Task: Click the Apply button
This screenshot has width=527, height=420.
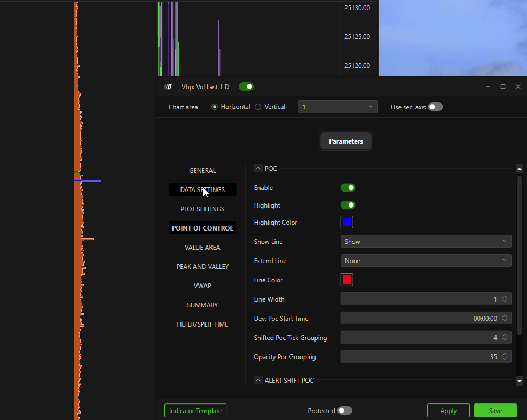Action: pos(449,410)
